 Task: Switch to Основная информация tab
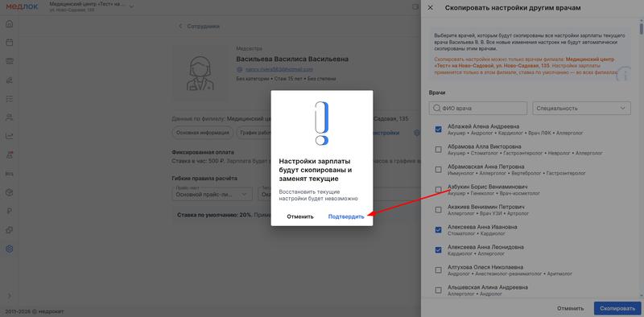pos(203,133)
